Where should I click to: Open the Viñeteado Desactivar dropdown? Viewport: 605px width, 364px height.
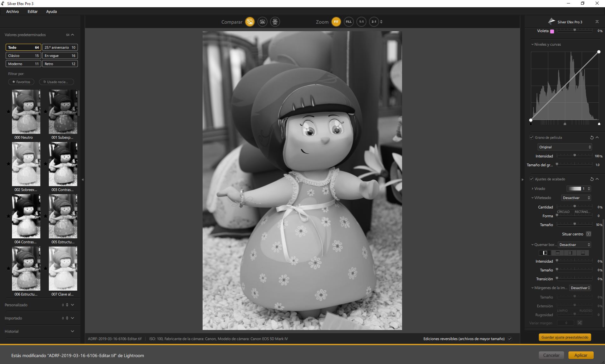click(576, 198)
